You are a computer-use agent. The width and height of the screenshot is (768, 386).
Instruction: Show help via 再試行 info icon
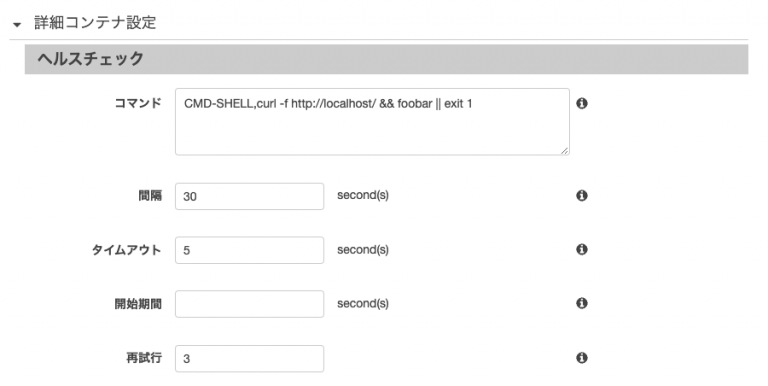pos(581,358)
